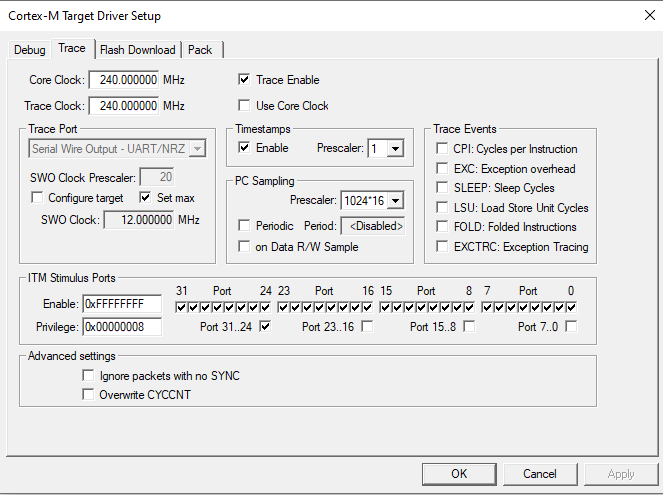Click the SWO Clock Prescaler field
The image size is (663, 495).
click(x=156, y=177)
